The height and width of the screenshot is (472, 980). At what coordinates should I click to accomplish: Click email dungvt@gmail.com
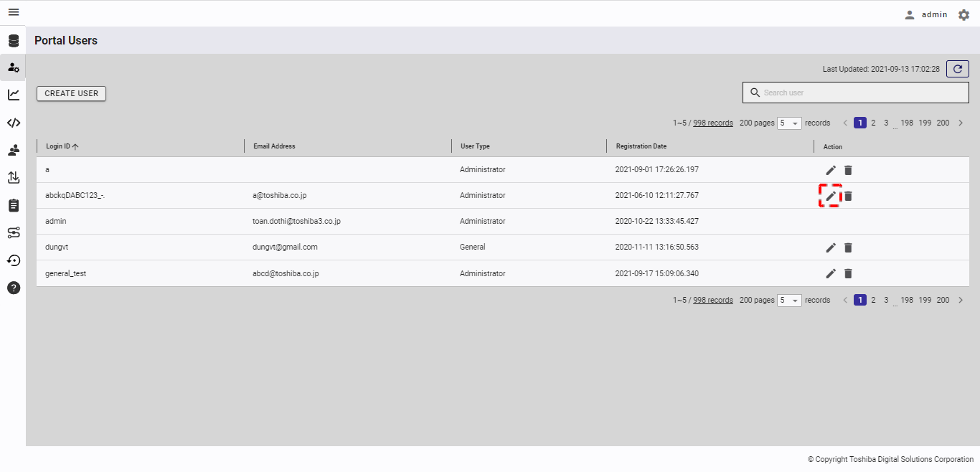coord(285,247)
